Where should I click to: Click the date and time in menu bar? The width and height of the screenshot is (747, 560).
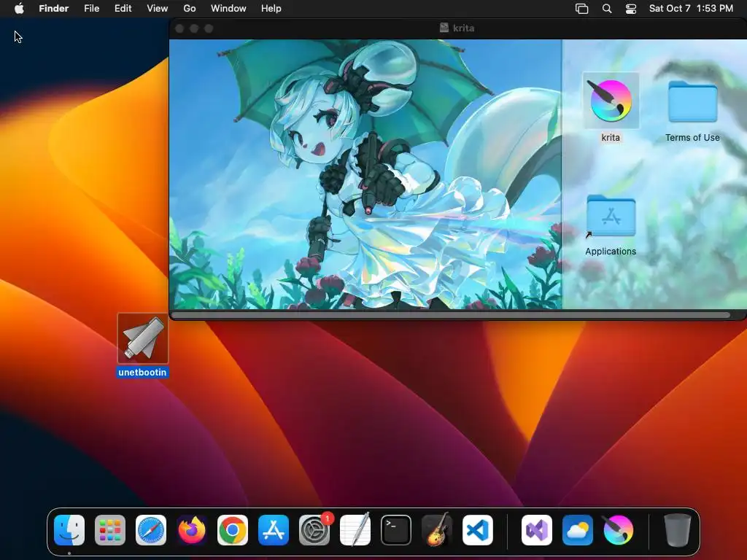691,9
